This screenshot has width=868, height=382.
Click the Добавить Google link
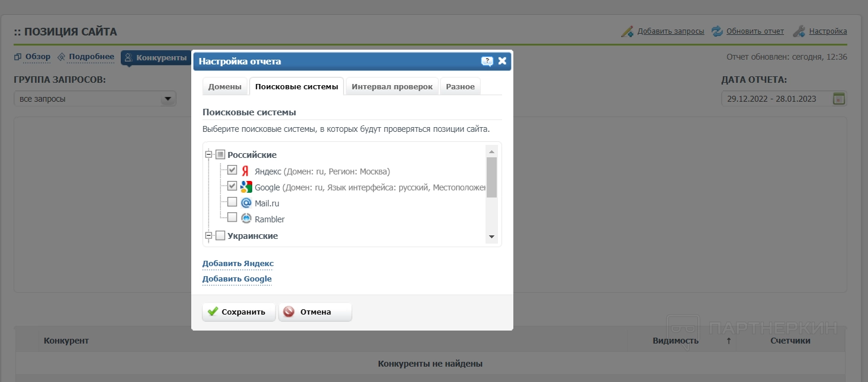point(237,279)
